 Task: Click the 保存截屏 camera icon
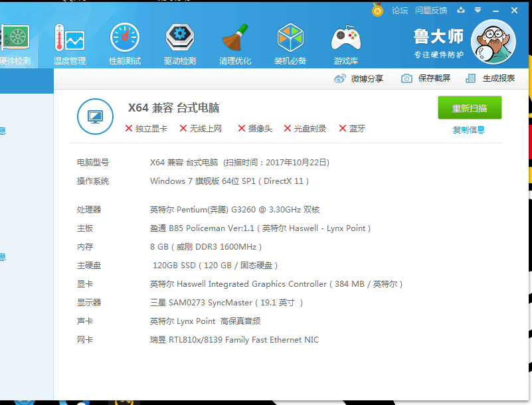[x=406, y=78]
